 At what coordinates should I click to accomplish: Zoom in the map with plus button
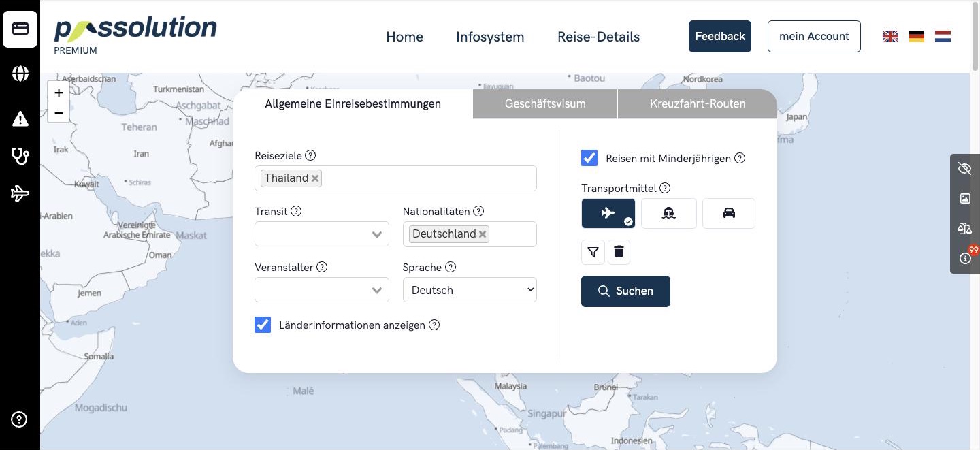click(x=59, y=93)
